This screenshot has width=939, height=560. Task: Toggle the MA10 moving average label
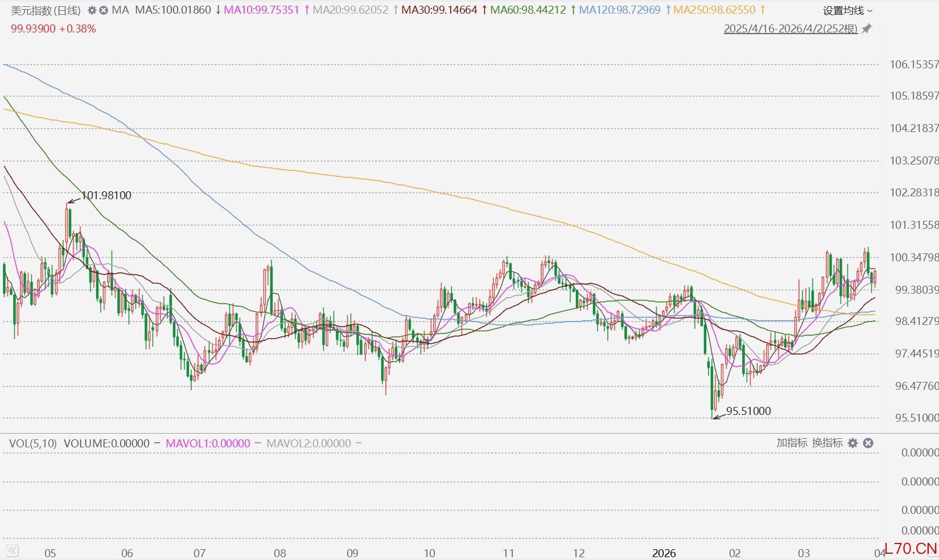tap(261, 10)
